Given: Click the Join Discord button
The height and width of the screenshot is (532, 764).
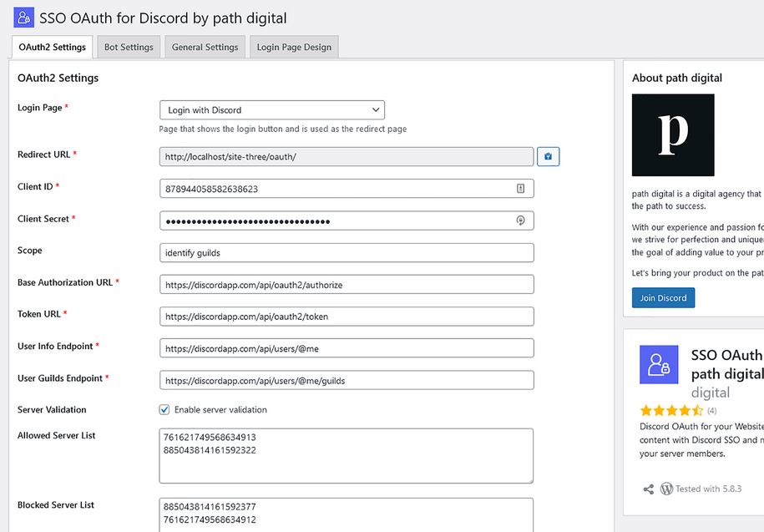Looking at the screenshot, I should [663, 297].
